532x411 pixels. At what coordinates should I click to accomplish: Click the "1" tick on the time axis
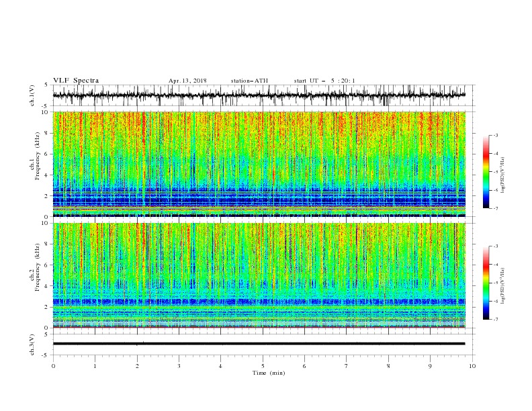tap(95, 366)
